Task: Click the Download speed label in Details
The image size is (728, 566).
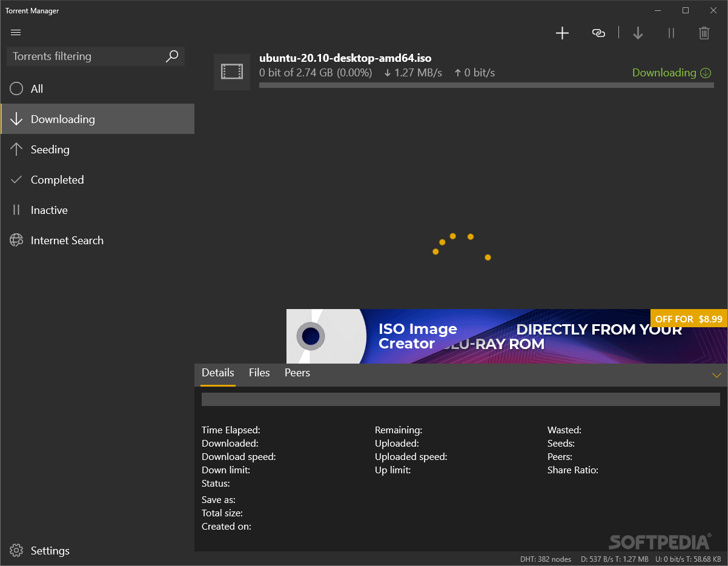Action: coord(239,457)
